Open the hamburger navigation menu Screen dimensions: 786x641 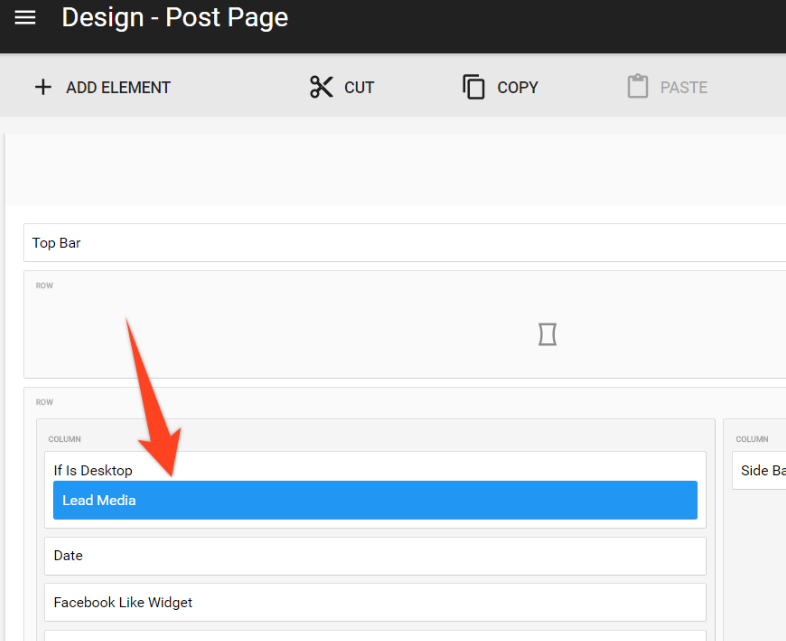[25, 18]
